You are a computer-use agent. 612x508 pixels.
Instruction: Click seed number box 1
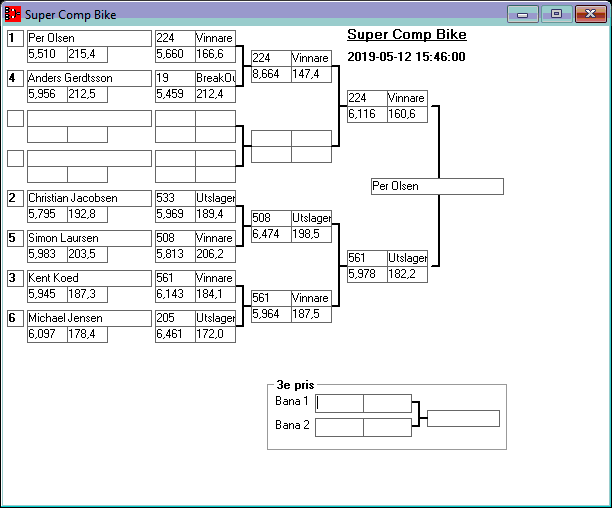point(14,39)
